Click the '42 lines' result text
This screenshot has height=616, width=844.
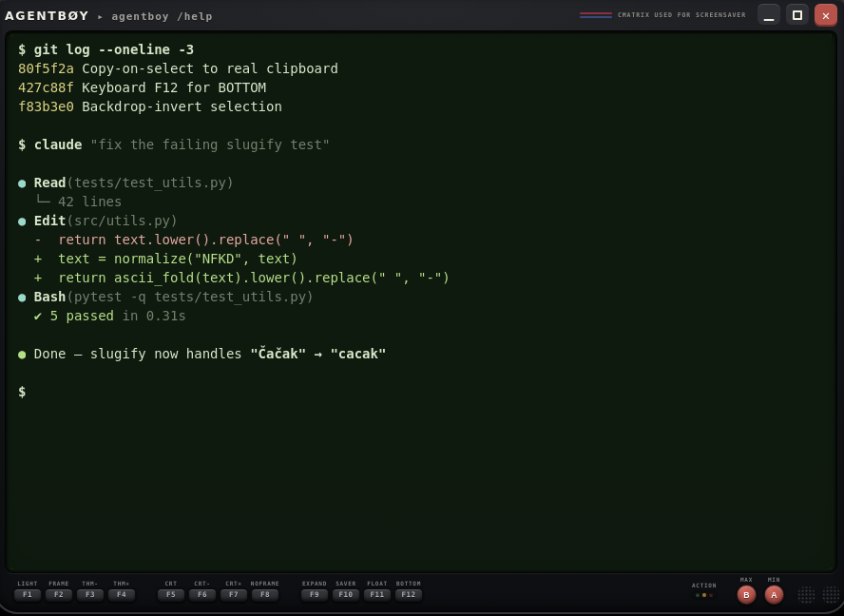tap(90, 202)
